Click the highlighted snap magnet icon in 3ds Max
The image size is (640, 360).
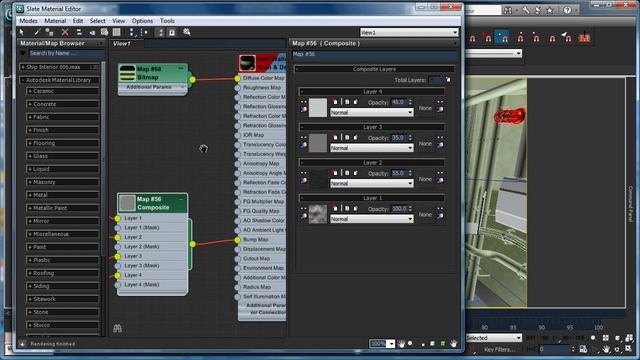(x=502, y=37)
